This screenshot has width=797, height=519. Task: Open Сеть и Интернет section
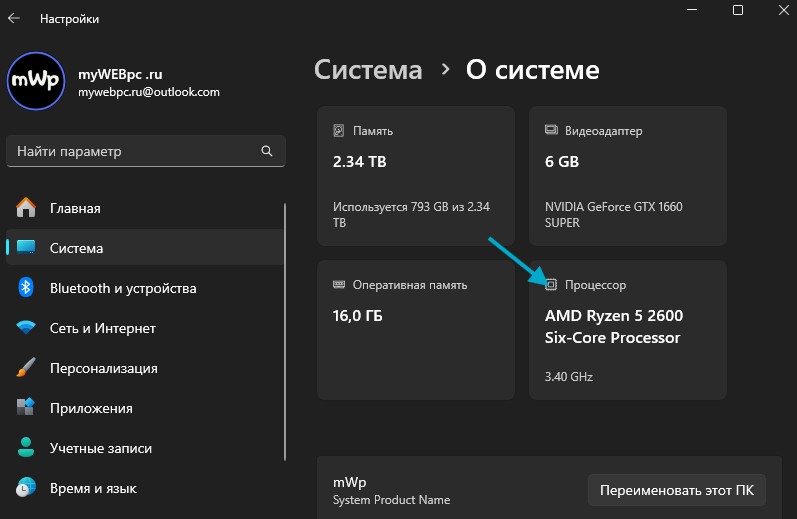[145, 328]
